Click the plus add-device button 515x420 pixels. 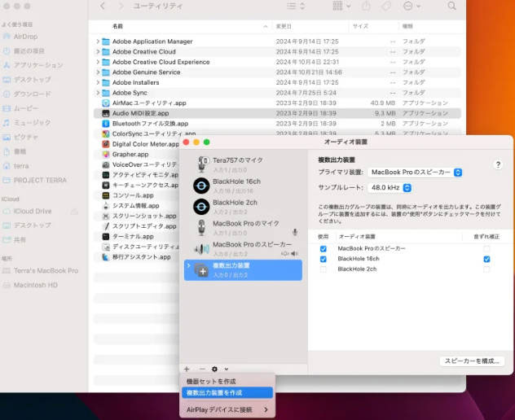[x=187, y=370]
